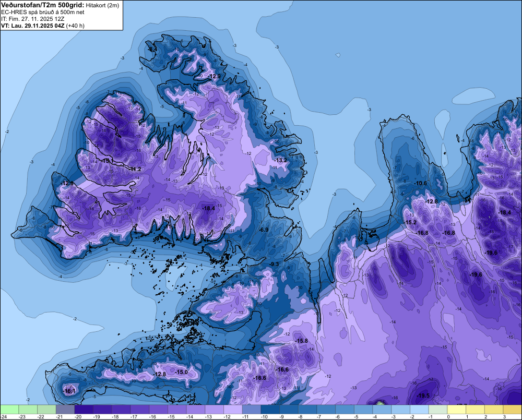Image resolution: width=522 pixels, height=420 pixels.
Task: Select the legend swatch above the -22 label
Action: pyautogui.click(x=46, y=409)
